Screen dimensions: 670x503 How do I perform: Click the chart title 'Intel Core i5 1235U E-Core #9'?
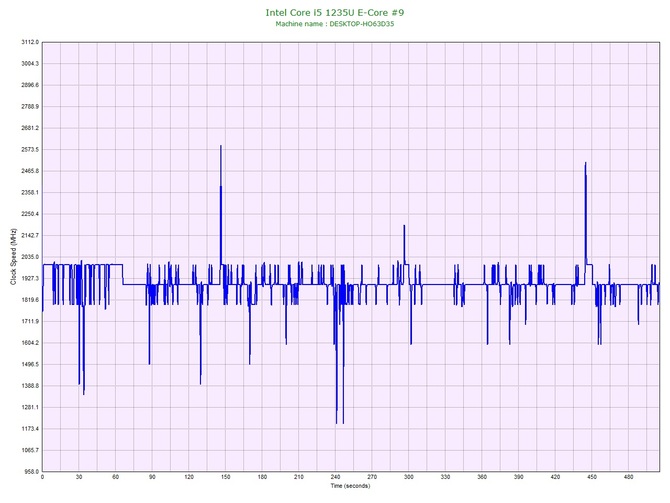[x=335, y=12]
